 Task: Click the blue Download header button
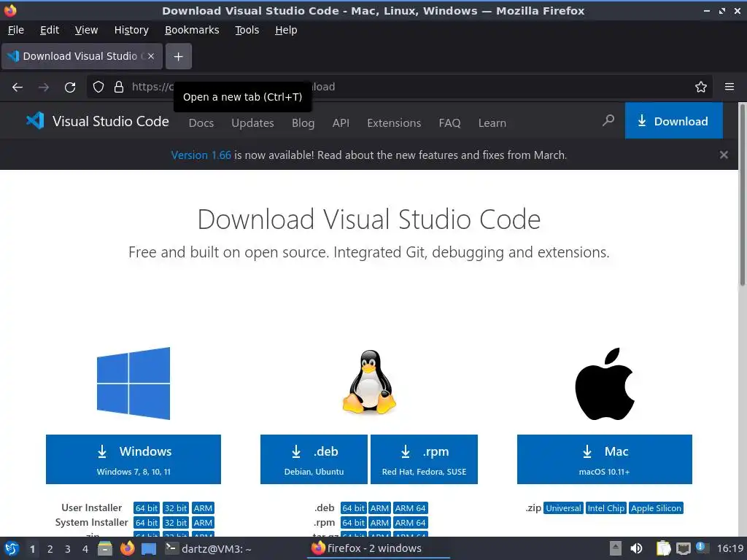click(x=673, y=121)
